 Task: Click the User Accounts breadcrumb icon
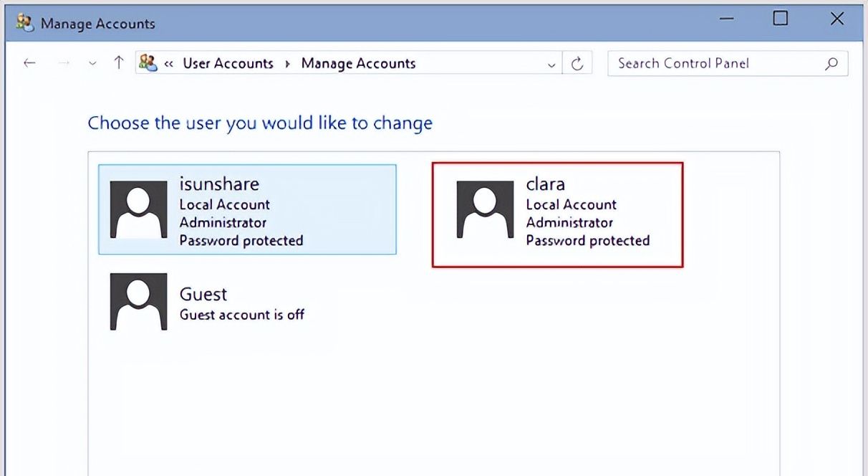click(148, 63)
